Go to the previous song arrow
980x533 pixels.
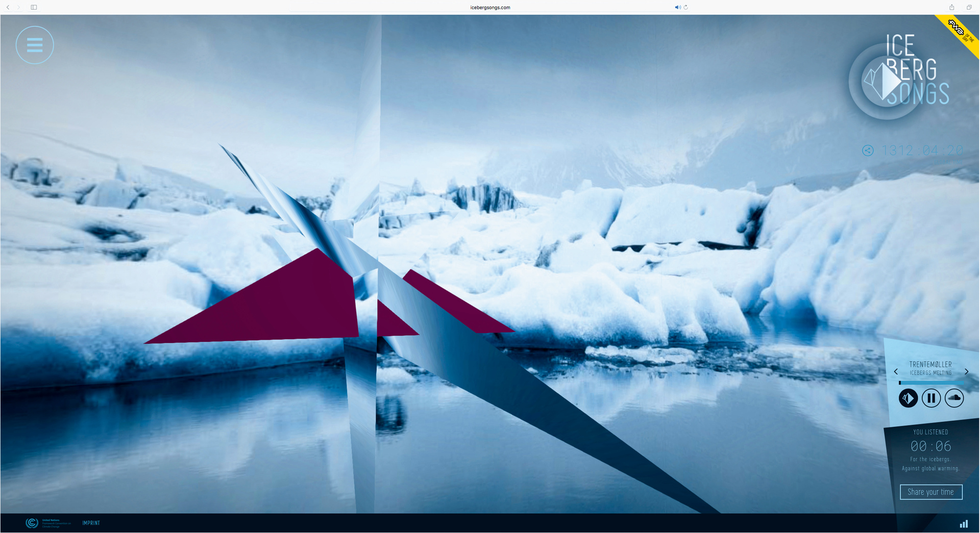pyautogui.click(x=896, y=372)
